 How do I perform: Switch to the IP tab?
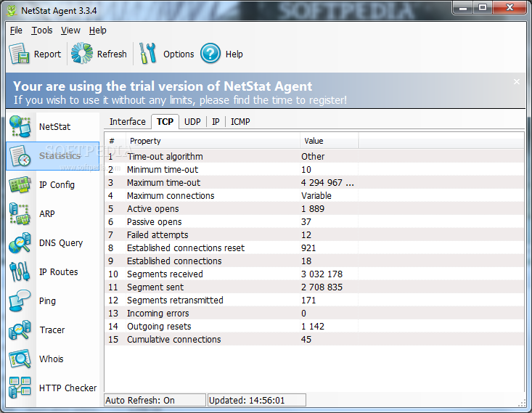pyautogui.click(x=216, y=121)
